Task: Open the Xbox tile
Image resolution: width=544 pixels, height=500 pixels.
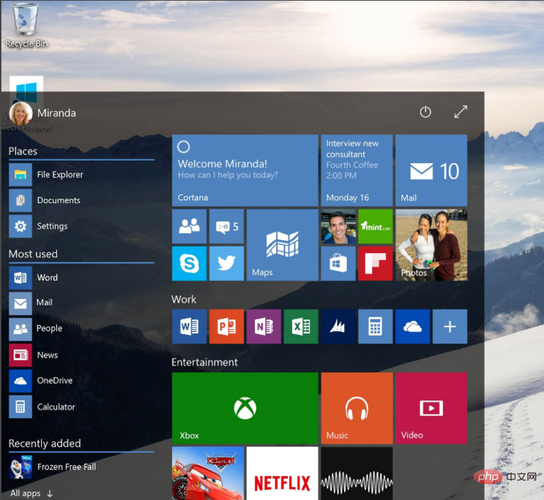Action: tap(245, 408)
